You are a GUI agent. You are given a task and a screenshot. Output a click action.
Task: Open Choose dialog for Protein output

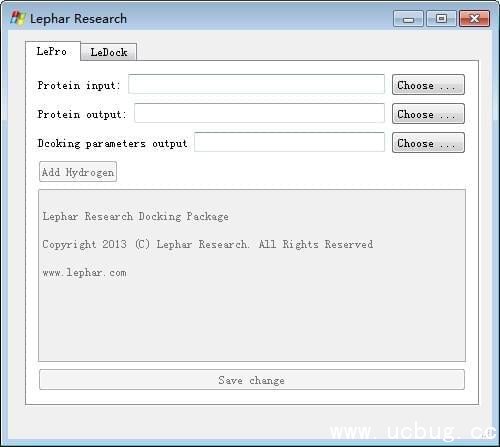tap(428, 114)
